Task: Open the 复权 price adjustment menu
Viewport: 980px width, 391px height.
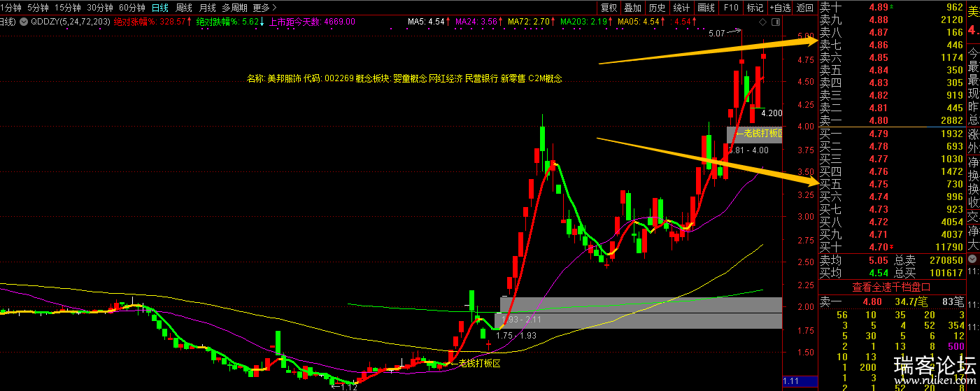Action: point(609,8)
